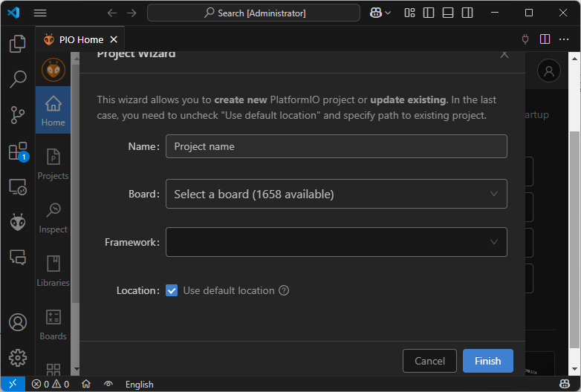Open the Chat view in activity bar
Viewport: 581px width, 392px height.
[17, 257]
